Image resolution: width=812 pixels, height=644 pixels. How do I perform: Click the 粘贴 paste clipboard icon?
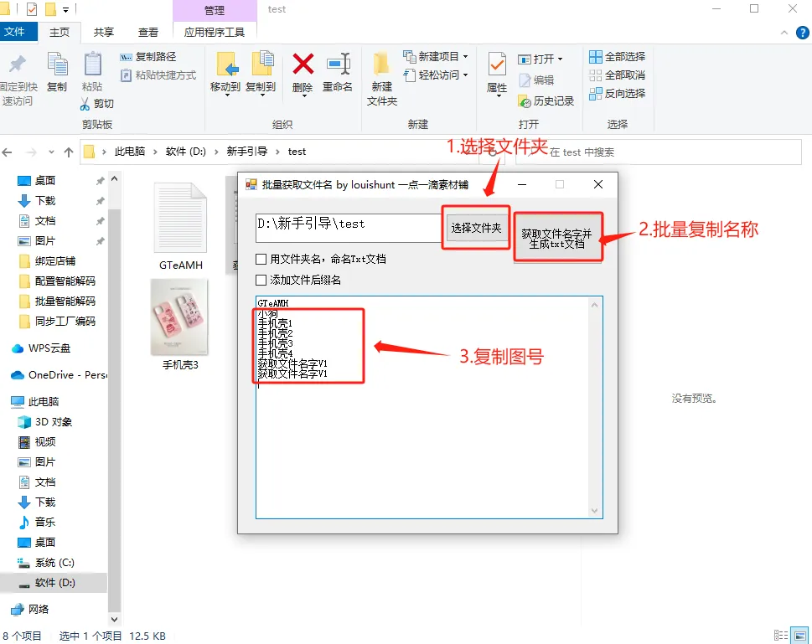pyautogui.click(x=92, y=64)
